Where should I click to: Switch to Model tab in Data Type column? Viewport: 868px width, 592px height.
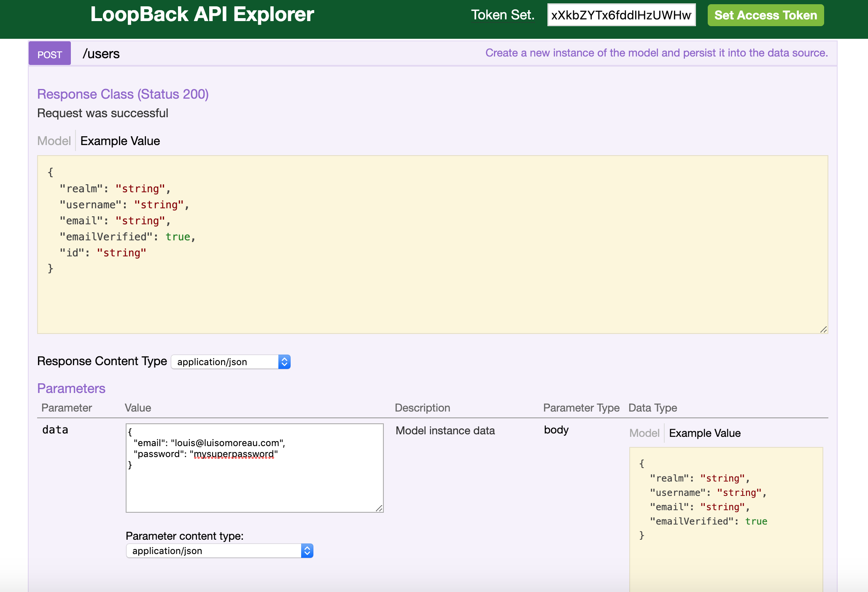click(644, 433)
